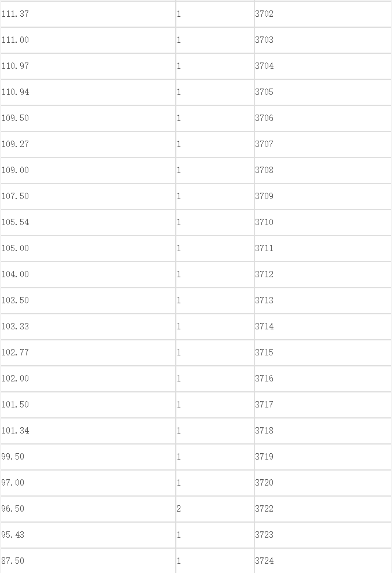
Task: Select the score cell 110.97
Action: (88, 66)
